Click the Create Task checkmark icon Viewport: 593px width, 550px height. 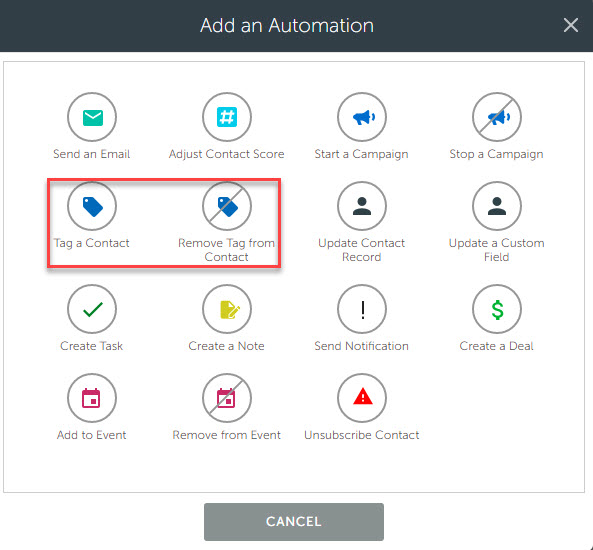pos(92,309)
